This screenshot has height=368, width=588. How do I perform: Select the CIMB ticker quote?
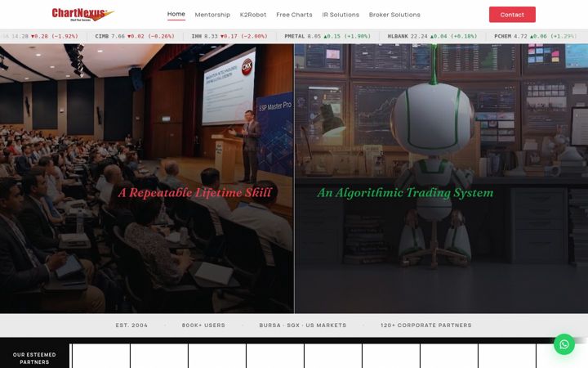point(135,37)
